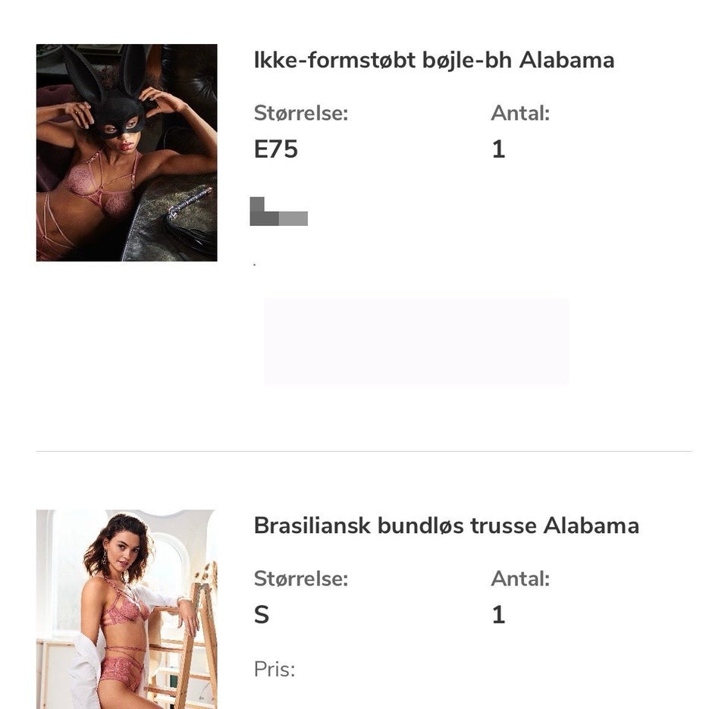Image resolution: width=728 pixels, height=709 pixels.
Task: Click the pale blank box under the bra details
Action: click(416, 341)
